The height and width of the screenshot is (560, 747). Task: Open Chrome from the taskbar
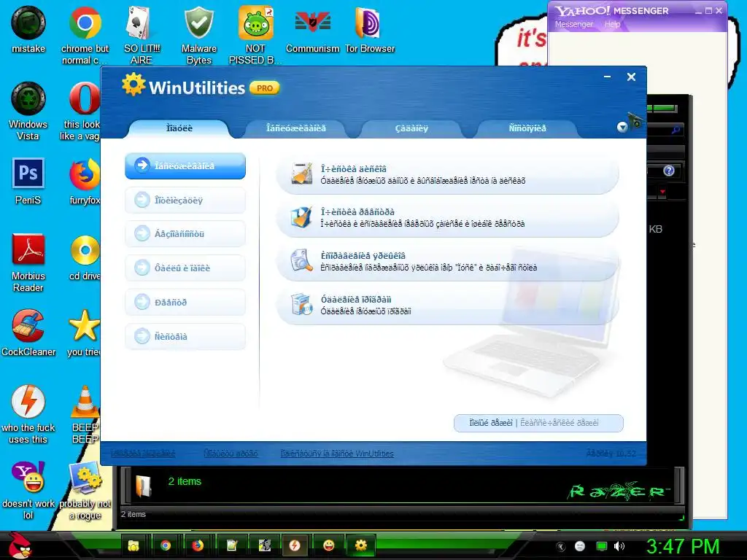click(166, 545)
